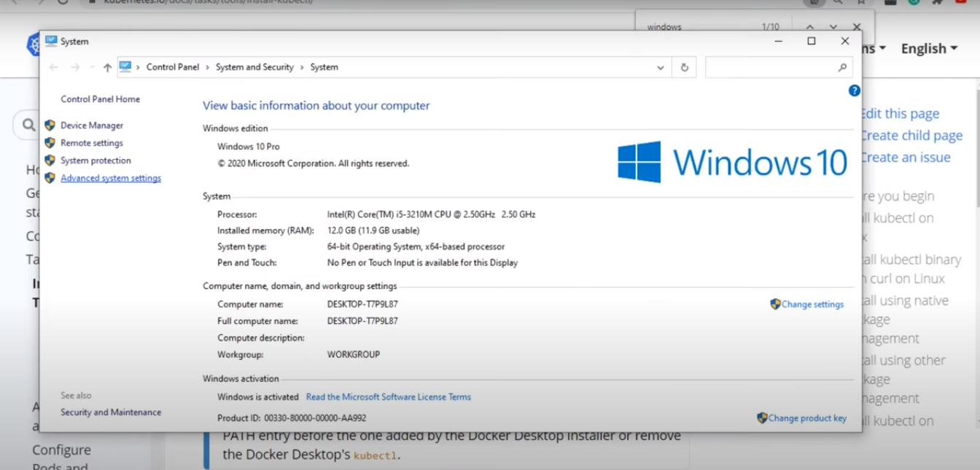The image size is (980, 470).
Task: Click the Search Control Panel input box
Action: click(x=769, y=67)
